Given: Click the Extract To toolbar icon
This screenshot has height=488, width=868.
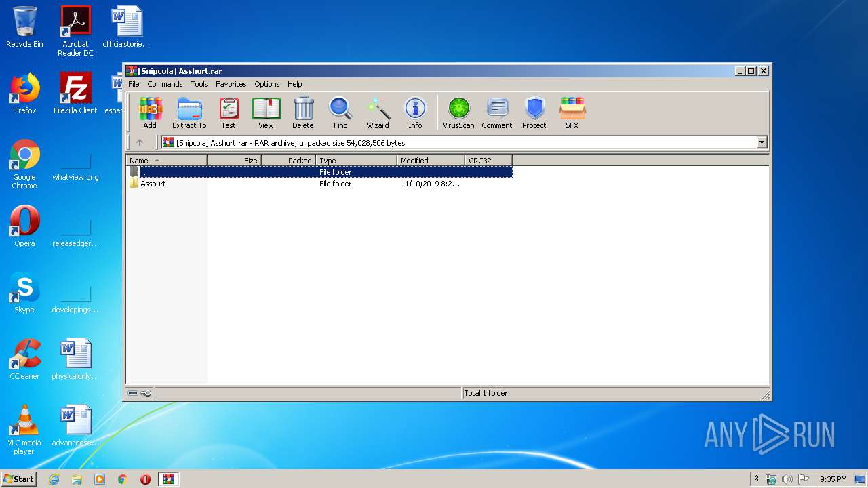Looking at the screenshot, I should 189,113.
